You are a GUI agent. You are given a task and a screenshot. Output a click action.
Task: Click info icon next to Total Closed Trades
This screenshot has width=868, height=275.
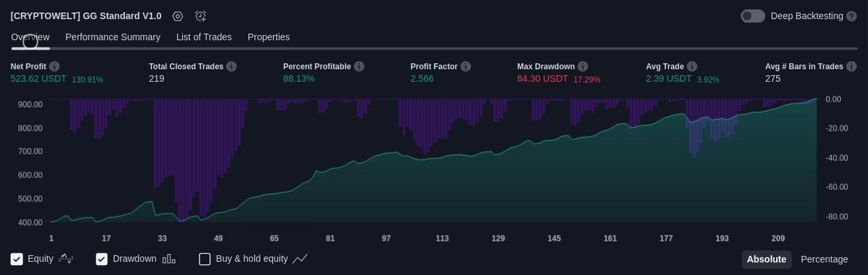click(231, 67)
